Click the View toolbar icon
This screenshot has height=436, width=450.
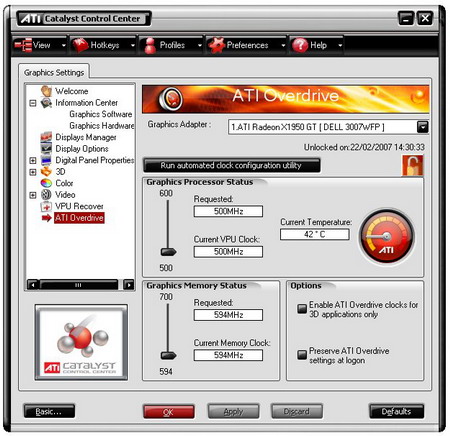[23, 45]
